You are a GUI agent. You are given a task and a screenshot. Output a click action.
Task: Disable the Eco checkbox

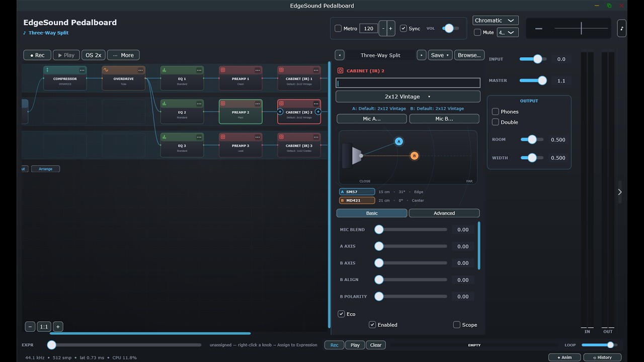tap(341, 314)
